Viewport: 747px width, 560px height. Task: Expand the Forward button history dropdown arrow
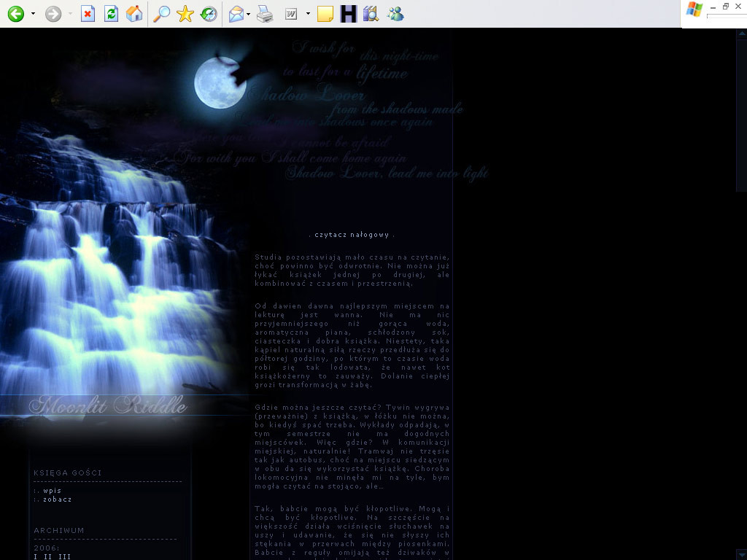(70, 14)
